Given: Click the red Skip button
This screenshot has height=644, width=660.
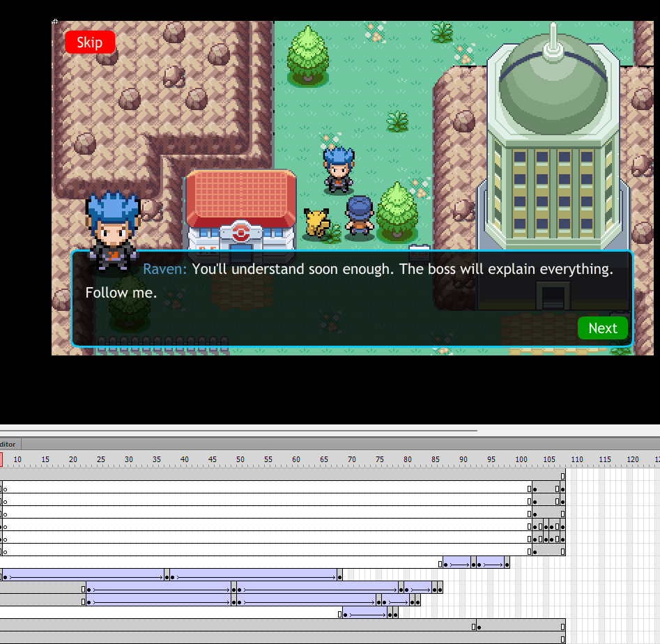Looking at the screenshot, I should pos(90,42).
